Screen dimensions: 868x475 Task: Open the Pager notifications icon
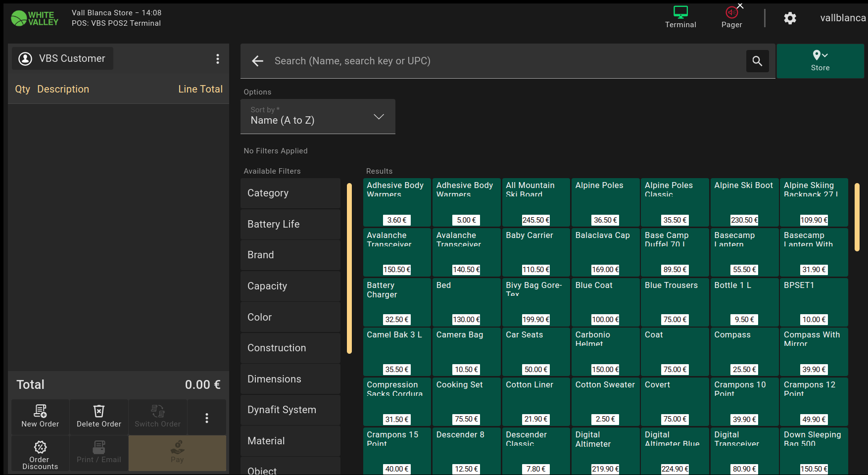point(731,12)
